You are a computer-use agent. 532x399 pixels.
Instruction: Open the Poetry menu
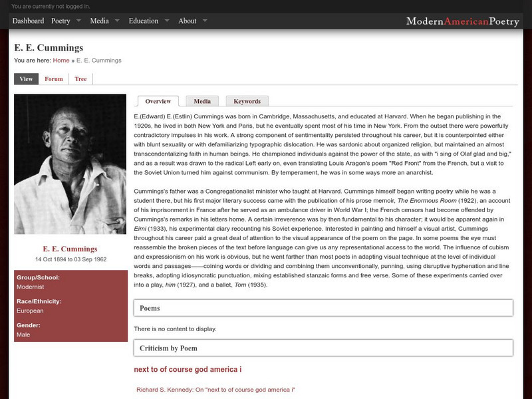click(61, 21)
